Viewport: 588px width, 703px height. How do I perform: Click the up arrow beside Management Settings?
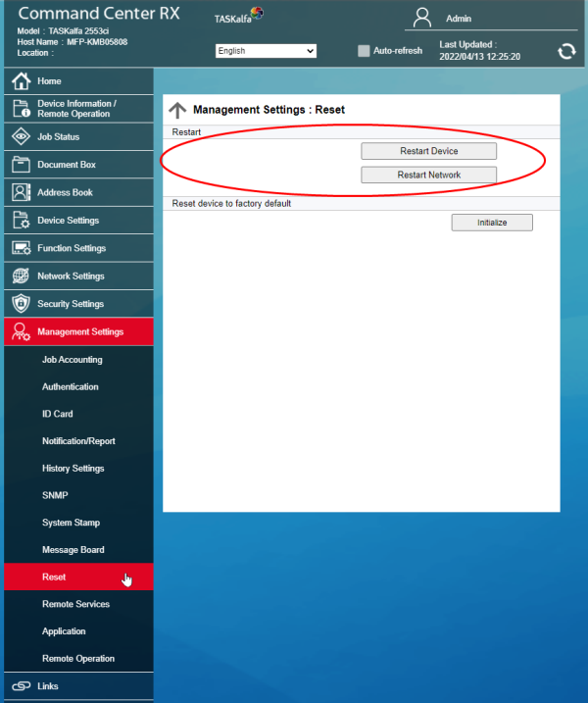pos(177,111)
